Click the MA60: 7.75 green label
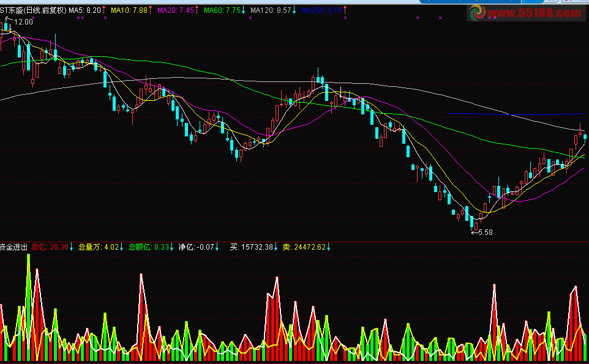 pos(222,10)
